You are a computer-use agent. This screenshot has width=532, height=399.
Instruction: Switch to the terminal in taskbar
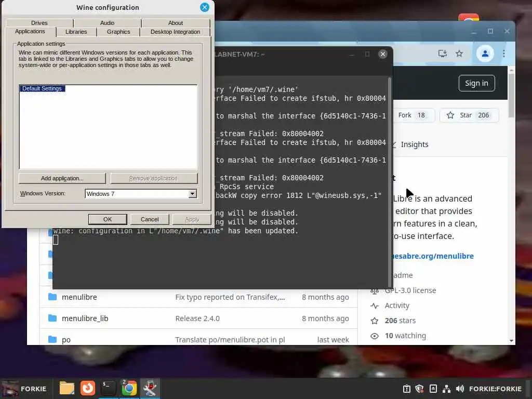[x=108, y=388]
